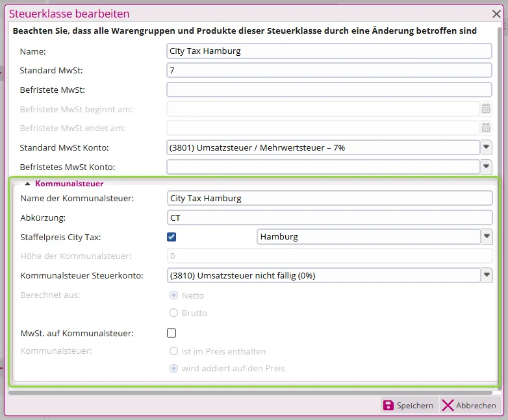Click the Name input field
508x420 pixels.
coord(329,51)
